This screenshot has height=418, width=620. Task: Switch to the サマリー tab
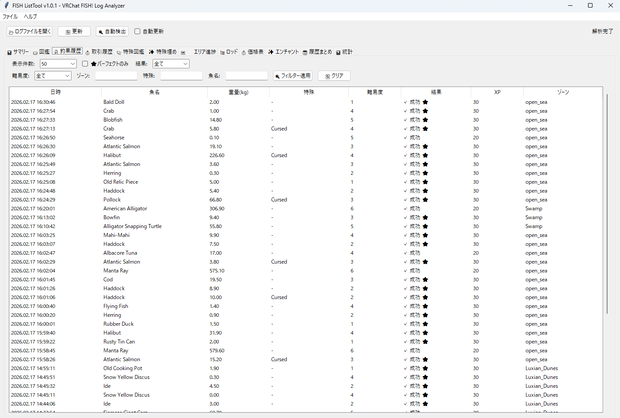tap(18, 52)
